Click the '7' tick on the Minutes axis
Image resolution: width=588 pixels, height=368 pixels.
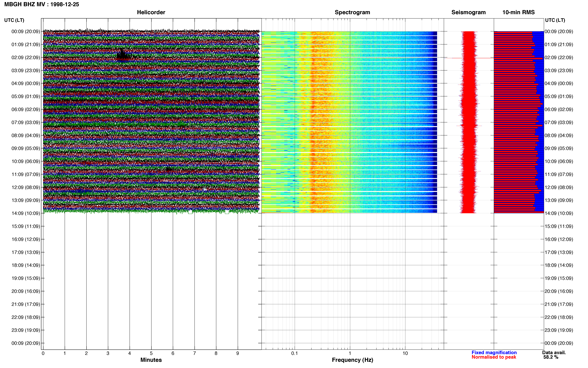click(195, 353)
